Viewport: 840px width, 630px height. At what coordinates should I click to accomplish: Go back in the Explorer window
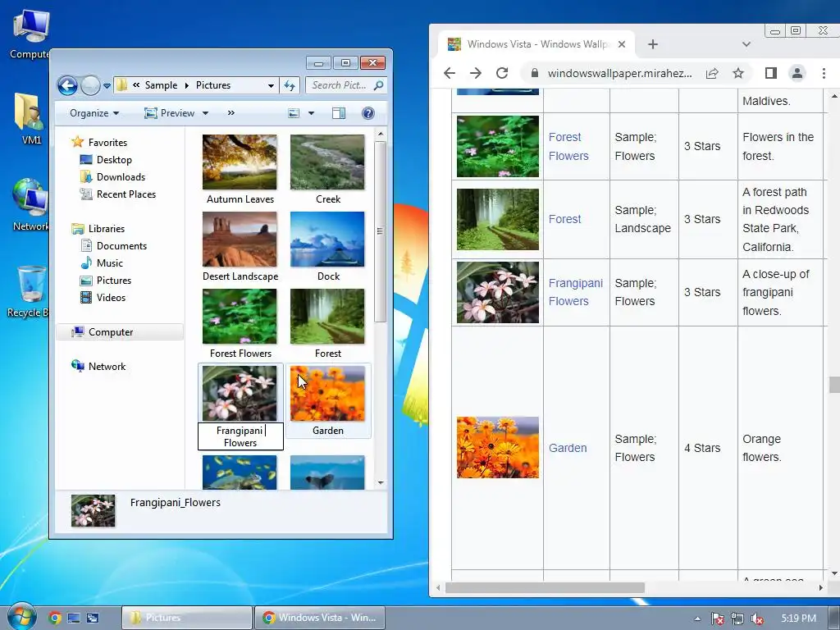point(67,85)
